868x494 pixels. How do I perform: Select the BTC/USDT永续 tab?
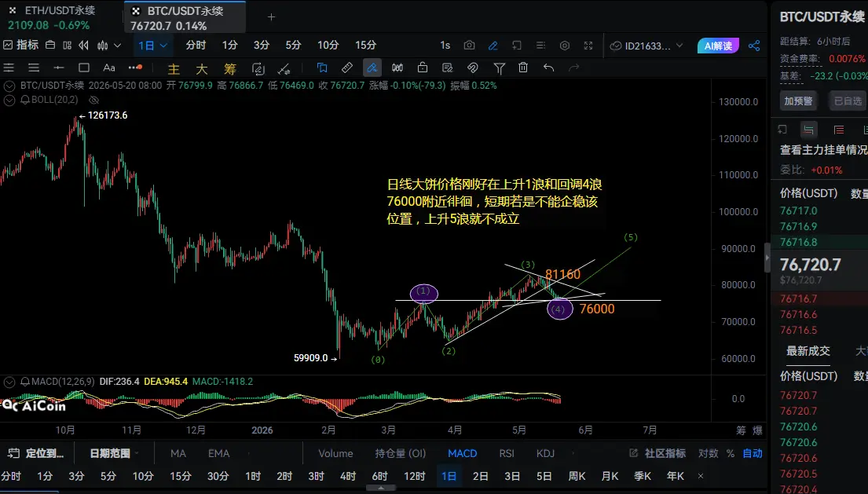point(185,18)
